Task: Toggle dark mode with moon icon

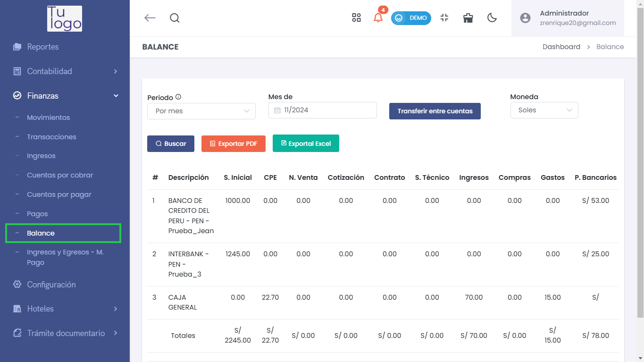Action: pyautogui.click(x=492, y=18)
